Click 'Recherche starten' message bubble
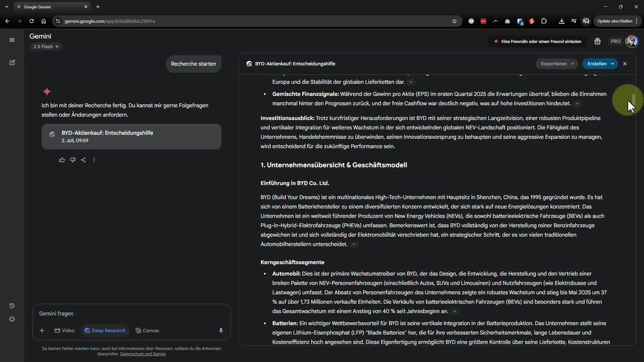The height and width of the screenshot is (362, 644). 194,64
